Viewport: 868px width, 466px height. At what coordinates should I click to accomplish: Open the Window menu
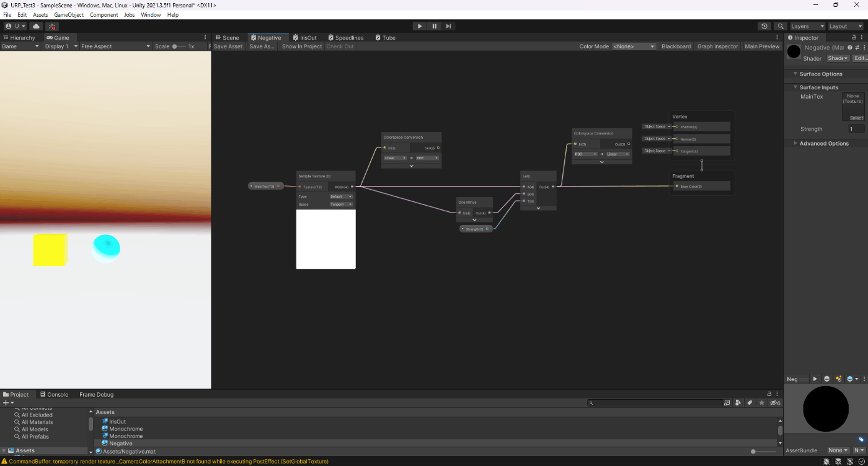click(151, 15)
